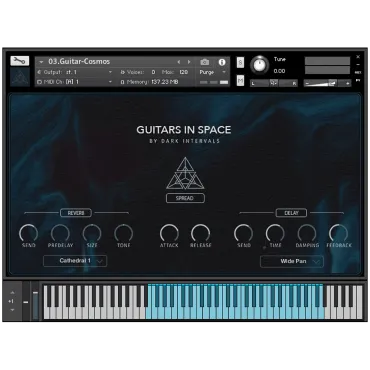The height and width of the screenshot is (370, 370).
Task: Click the volume minus button
Action: tap(307, 83)
